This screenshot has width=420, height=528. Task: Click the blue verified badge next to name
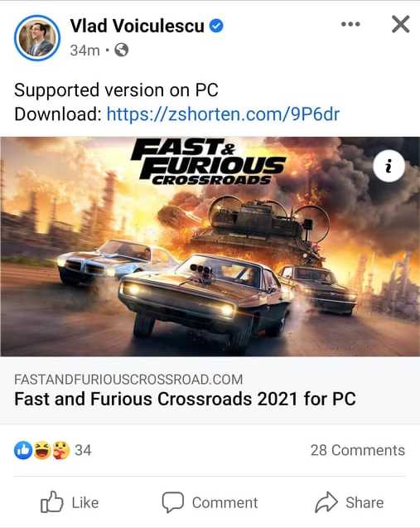click(x=216, y=26)
